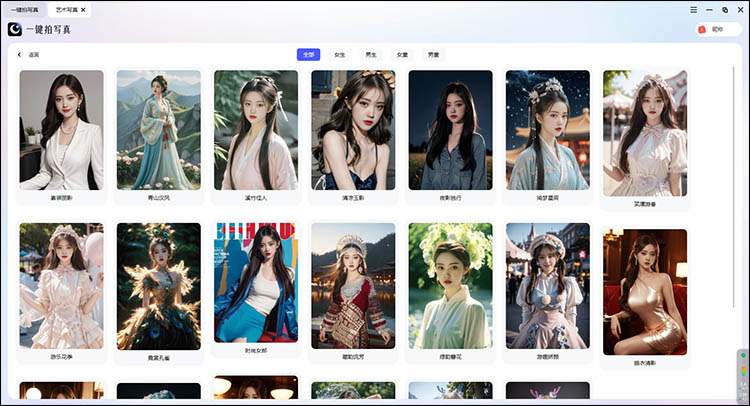Choose the starry night blue hanfu template

(x=548, y=130)
